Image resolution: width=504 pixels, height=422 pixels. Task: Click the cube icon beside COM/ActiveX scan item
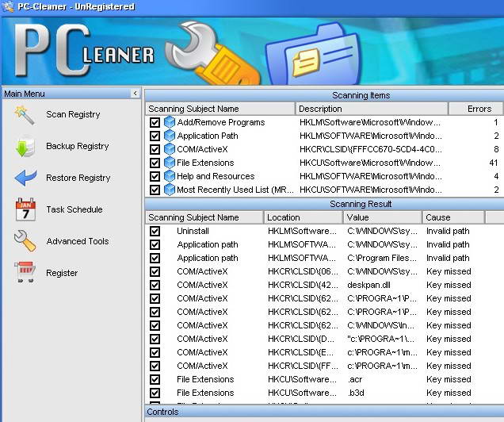pos(169,149)
